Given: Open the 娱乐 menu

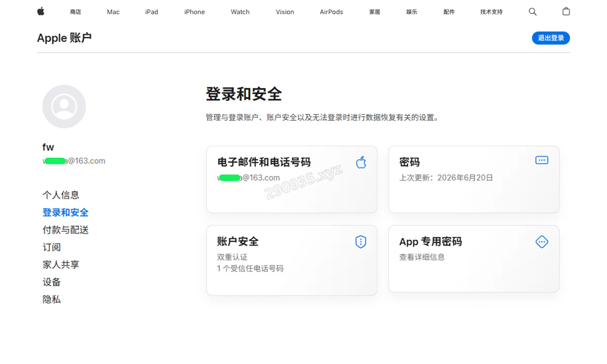Looking at the screenshot, I should tap(412, 12).
